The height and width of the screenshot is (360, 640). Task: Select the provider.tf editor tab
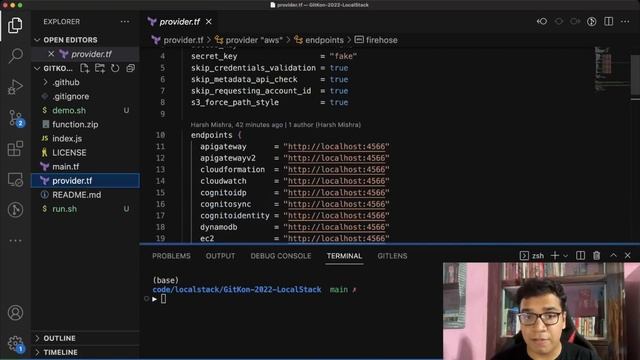click(x=180, y=22)
